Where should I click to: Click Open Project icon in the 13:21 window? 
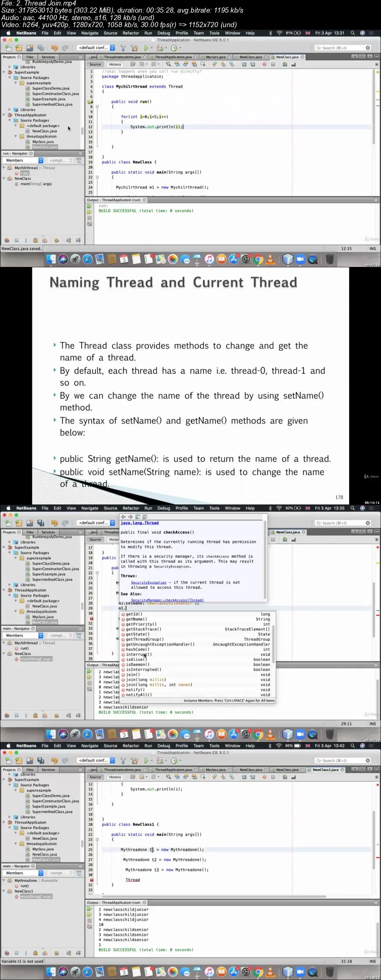tap(30, 48)
